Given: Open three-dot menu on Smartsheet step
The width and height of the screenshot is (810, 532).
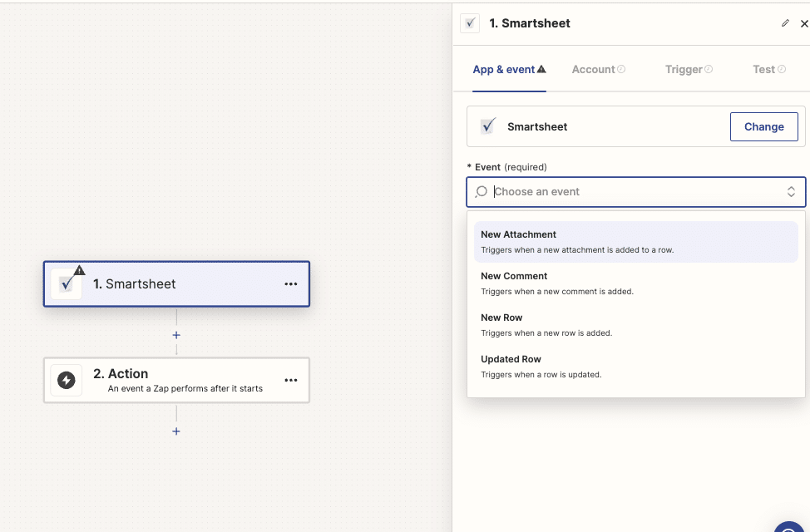Looking at the screenshot, I should [x=291, y=284].
